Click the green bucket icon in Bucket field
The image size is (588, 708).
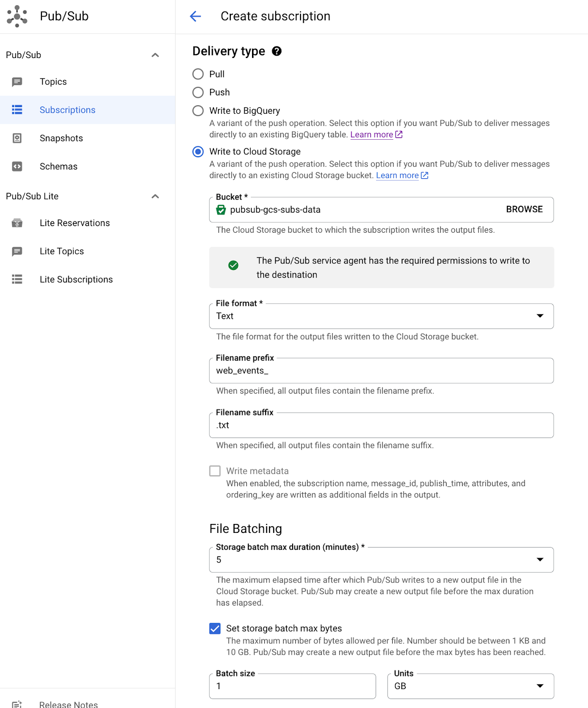(221, 210)
